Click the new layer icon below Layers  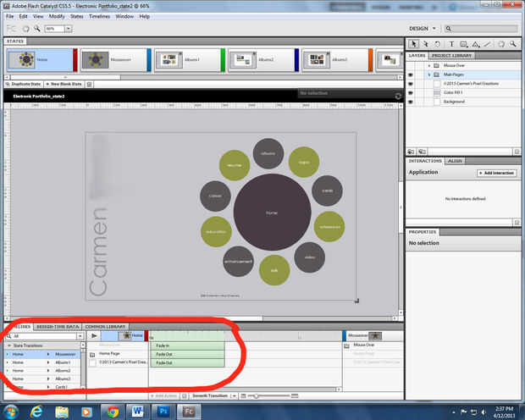pos(411,152)
